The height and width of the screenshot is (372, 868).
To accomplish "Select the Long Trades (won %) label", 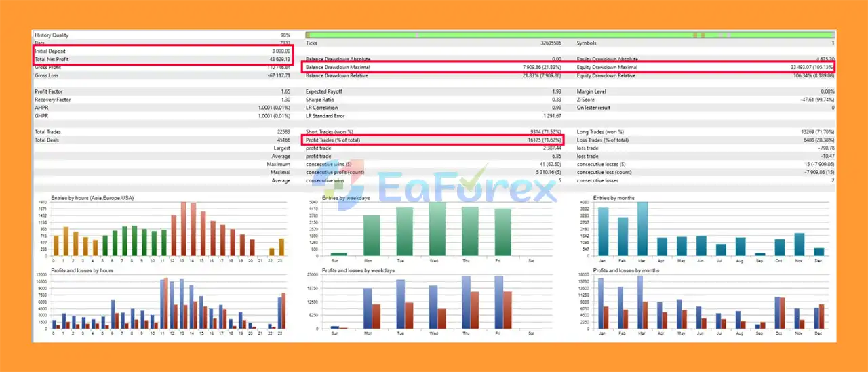I will (600, 132).
